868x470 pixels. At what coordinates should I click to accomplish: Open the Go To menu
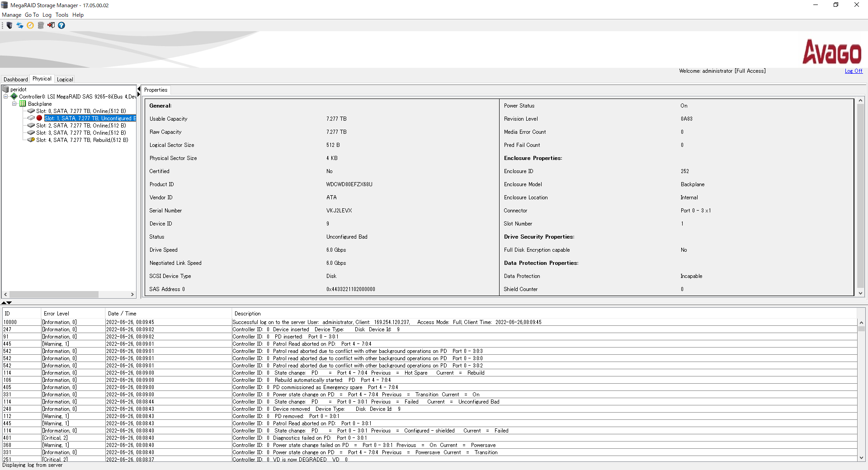(x=32, y=15)
